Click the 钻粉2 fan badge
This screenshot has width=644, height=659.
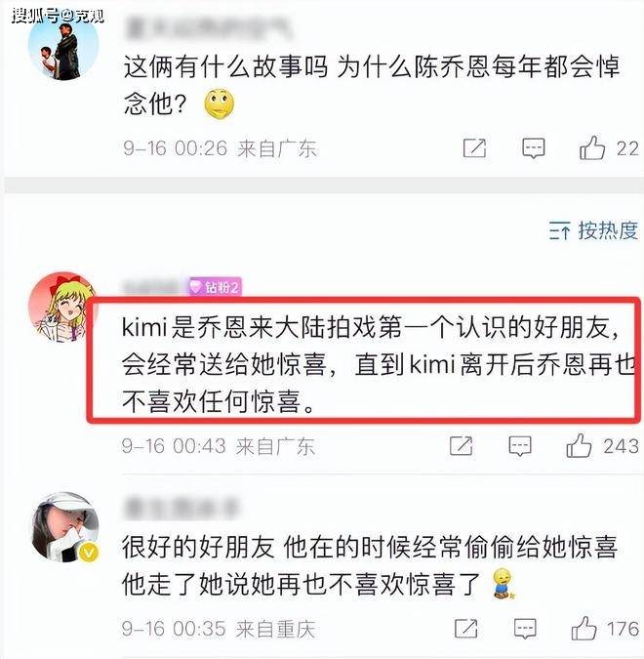(x=215, y=287)
